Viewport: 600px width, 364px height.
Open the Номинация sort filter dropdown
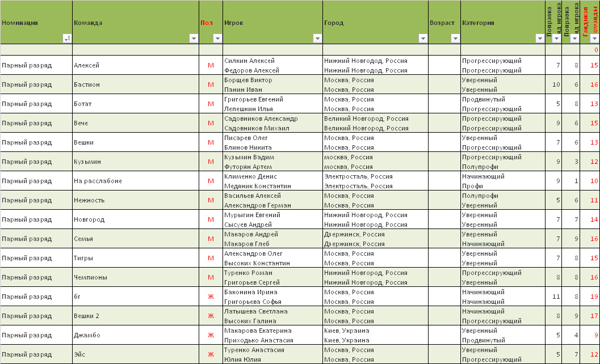[x=67, y=39]
